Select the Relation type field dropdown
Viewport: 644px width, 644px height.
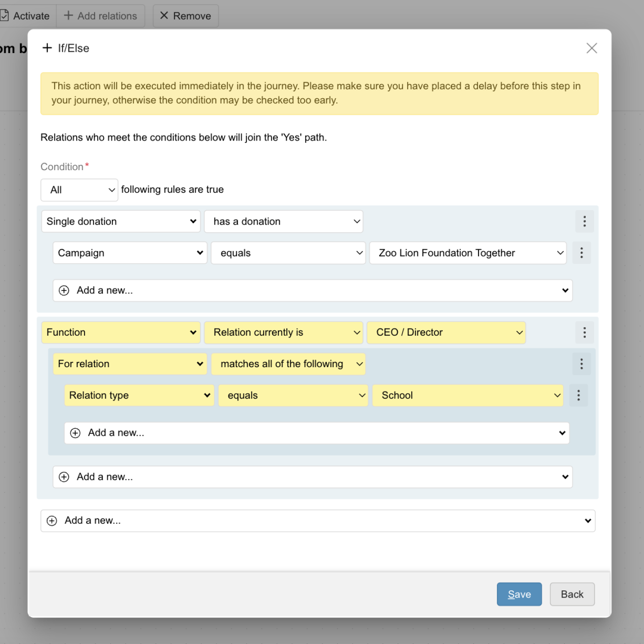click(139, 395)
